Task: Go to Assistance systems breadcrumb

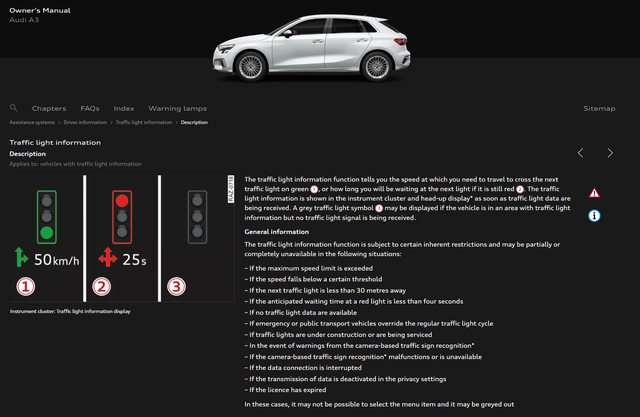Action: click(x=32, y=122)
